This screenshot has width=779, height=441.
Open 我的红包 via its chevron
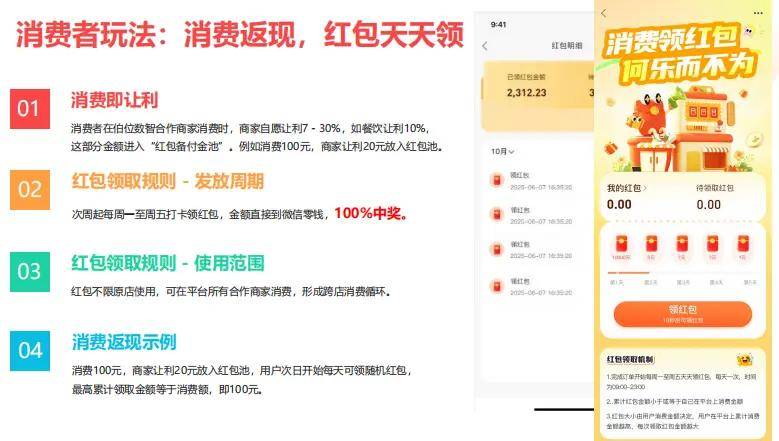(x=645, y=188)
